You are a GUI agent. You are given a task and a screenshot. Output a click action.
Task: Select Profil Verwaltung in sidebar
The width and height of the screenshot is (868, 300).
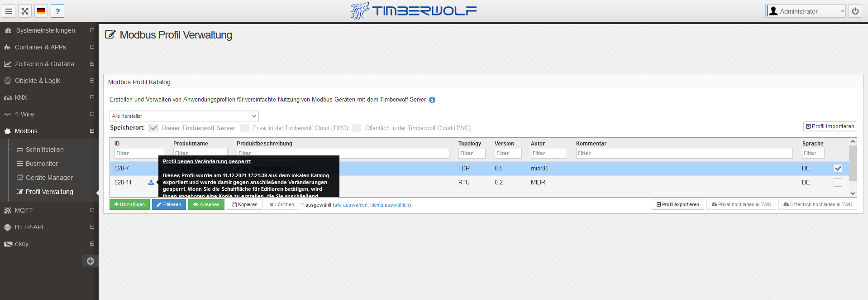coord(49,192)
